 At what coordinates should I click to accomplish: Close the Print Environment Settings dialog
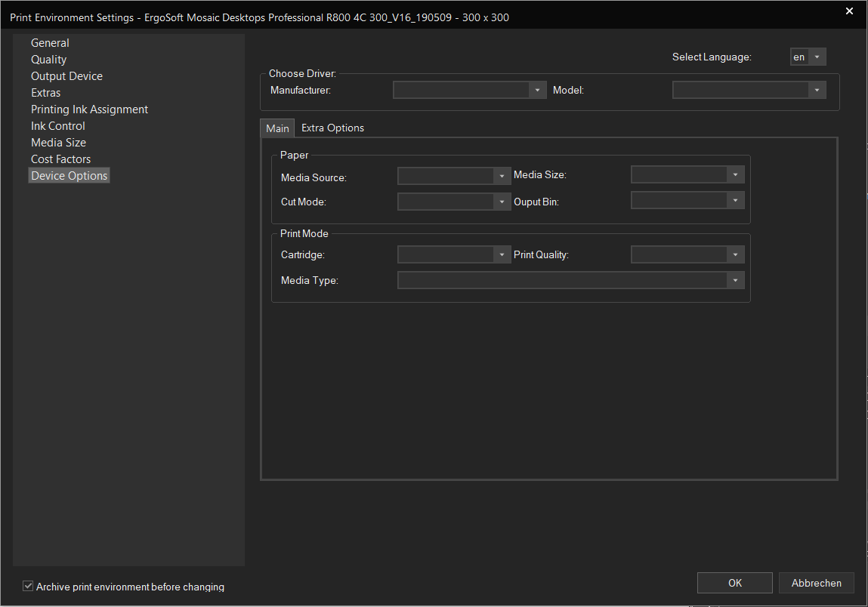pyautogui.click(x=850, y=11)
